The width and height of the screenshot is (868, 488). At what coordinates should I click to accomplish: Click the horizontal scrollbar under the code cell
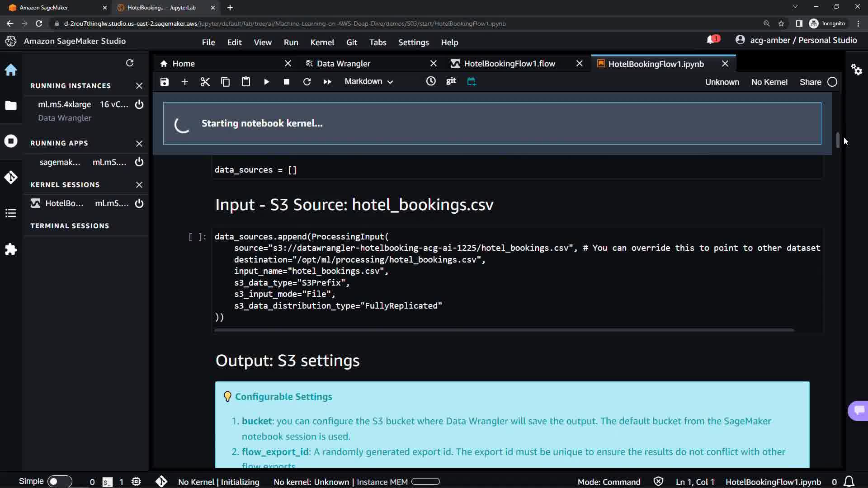click(504, 330)
